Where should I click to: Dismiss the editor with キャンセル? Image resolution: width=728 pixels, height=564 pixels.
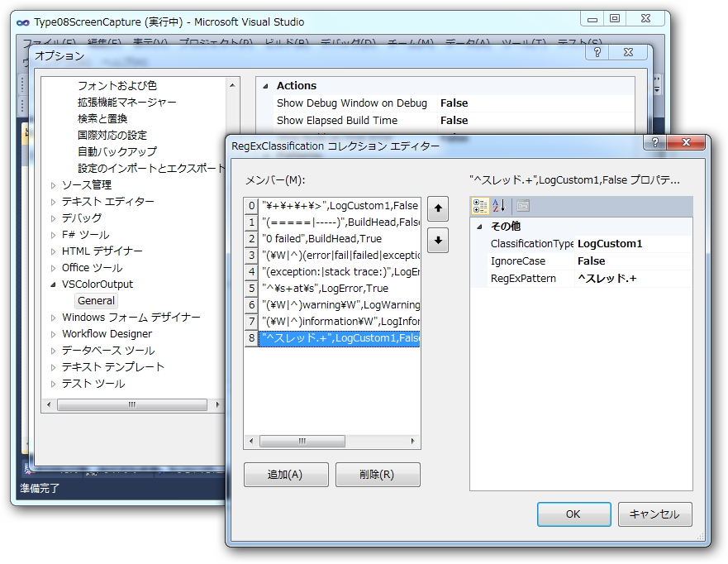[x=652, y=514]
